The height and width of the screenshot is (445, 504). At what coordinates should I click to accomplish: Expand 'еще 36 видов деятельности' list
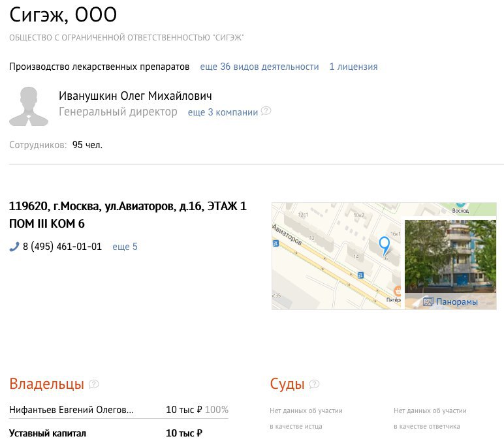(259, 67)
